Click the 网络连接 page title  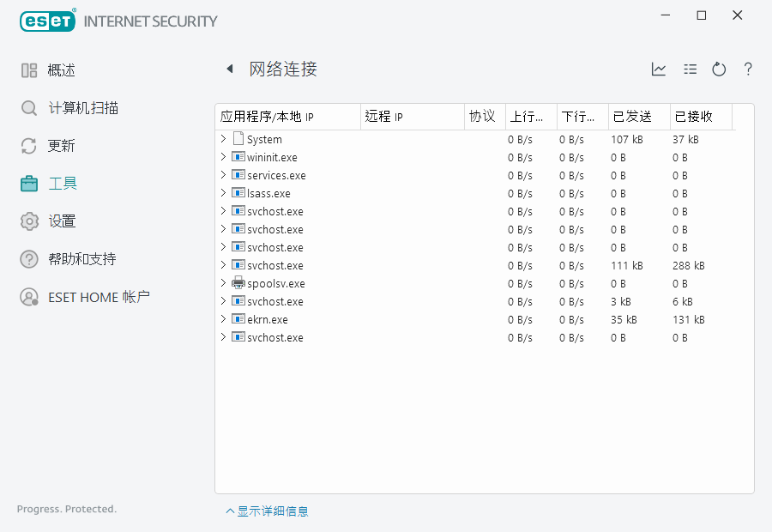(283, 69)
